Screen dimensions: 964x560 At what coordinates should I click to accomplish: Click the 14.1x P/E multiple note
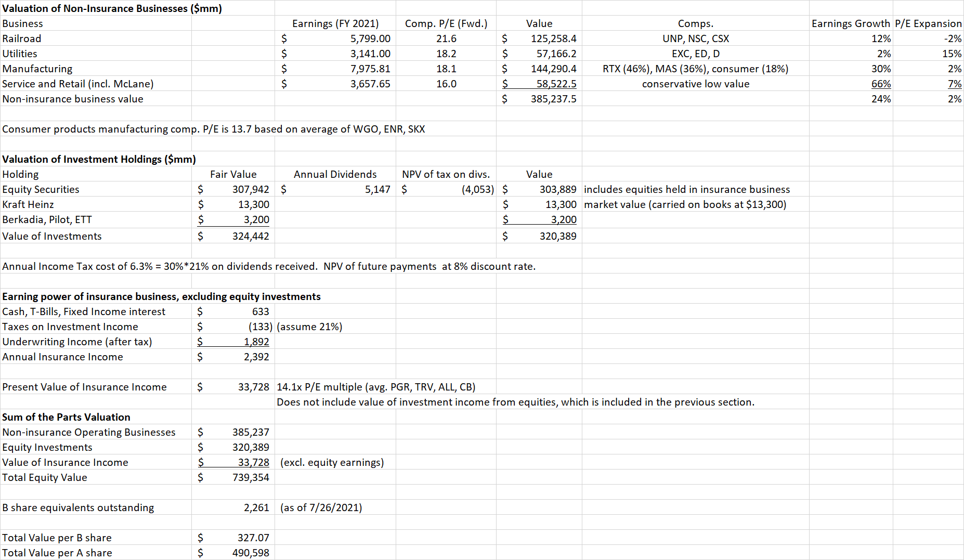point(376,387)
